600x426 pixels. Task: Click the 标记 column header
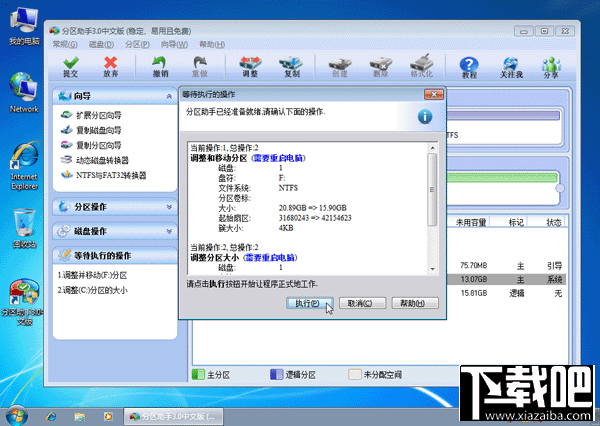(x=515, y=222)
